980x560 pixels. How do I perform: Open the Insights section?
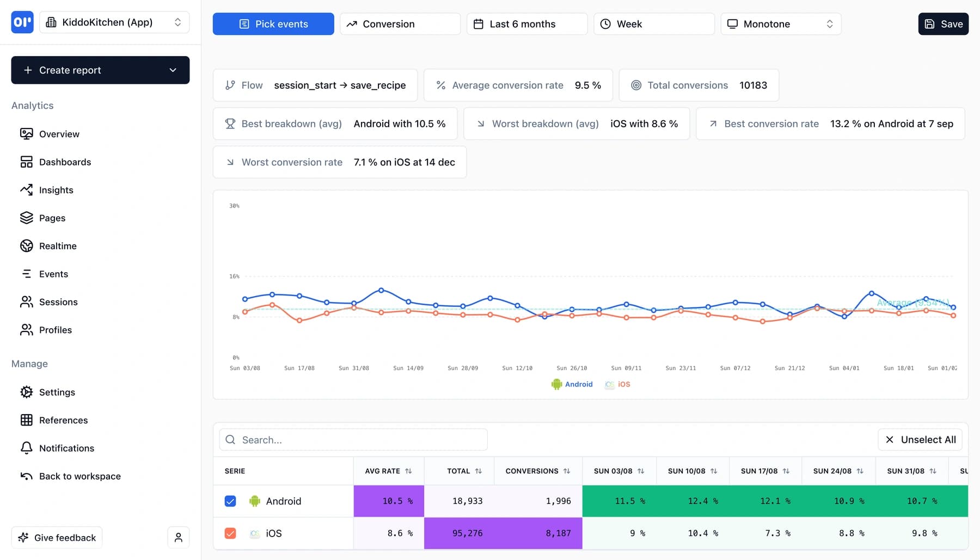pos(56,190)
